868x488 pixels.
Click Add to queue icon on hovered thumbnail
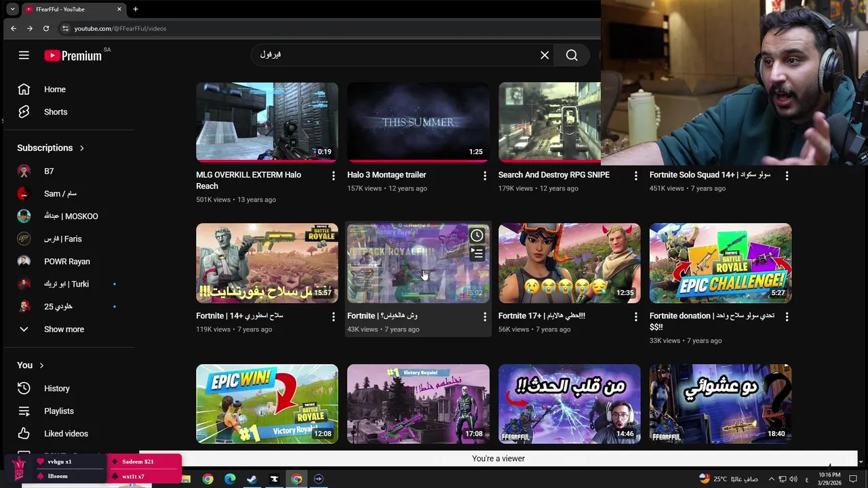pyautogui.click(x=477, y=253)
